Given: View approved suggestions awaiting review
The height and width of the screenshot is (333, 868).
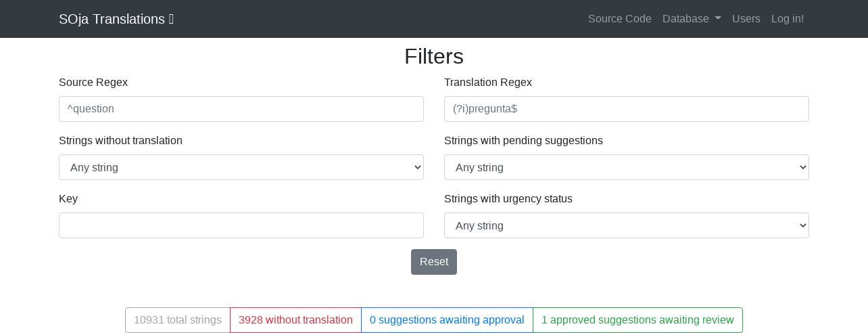Looking at the screenshot, I should click(x=637, y=320).
